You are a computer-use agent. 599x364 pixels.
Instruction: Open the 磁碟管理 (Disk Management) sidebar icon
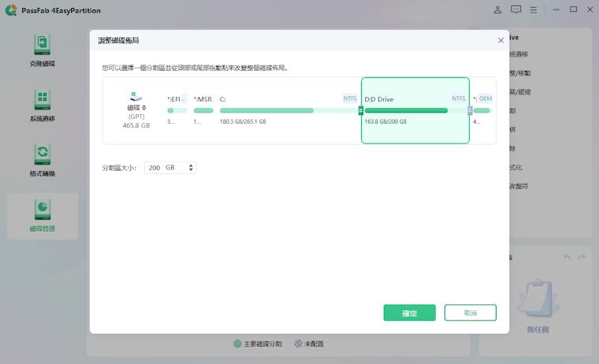point(42,210)
